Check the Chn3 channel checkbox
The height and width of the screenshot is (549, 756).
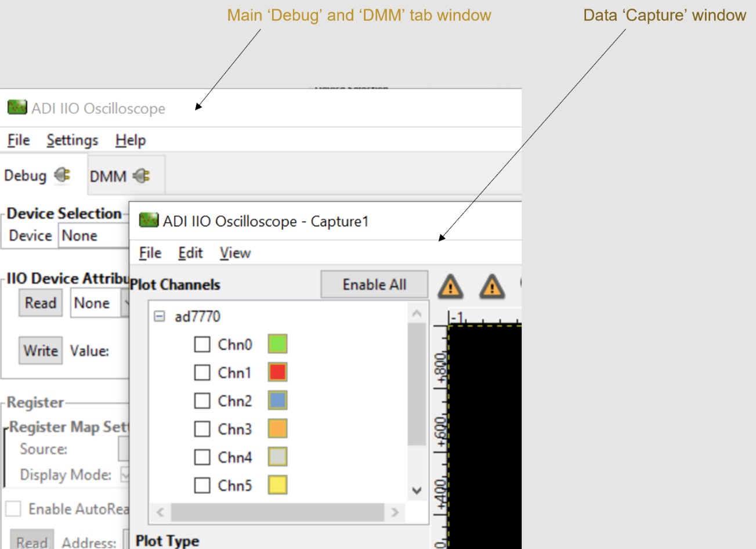point(202,429)
